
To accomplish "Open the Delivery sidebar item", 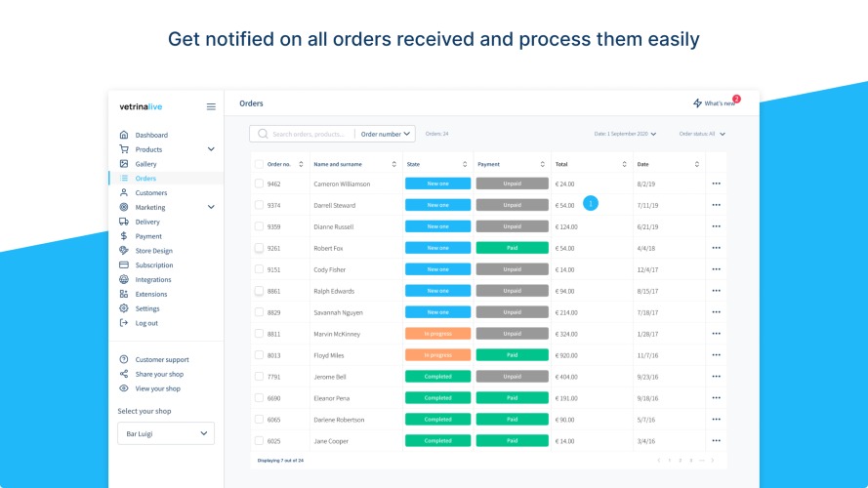I will coord(147,222).
